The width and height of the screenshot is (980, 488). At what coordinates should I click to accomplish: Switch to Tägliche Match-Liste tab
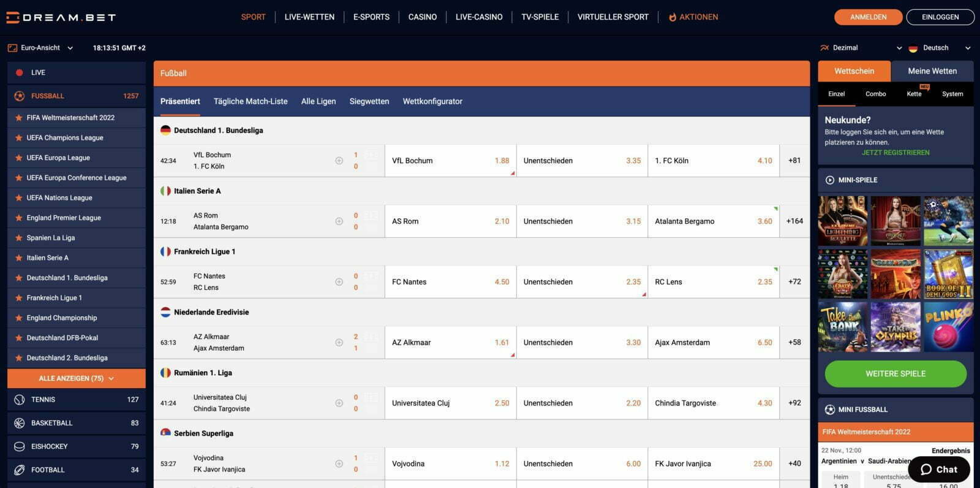pos(251,102)
